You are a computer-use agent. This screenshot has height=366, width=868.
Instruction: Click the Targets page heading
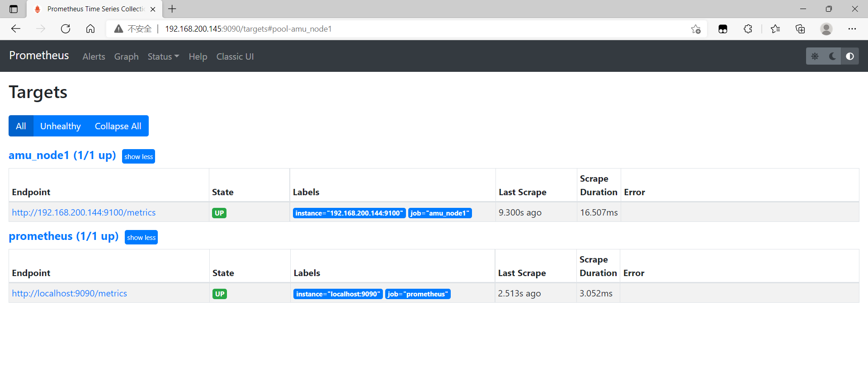pos(38,92)
